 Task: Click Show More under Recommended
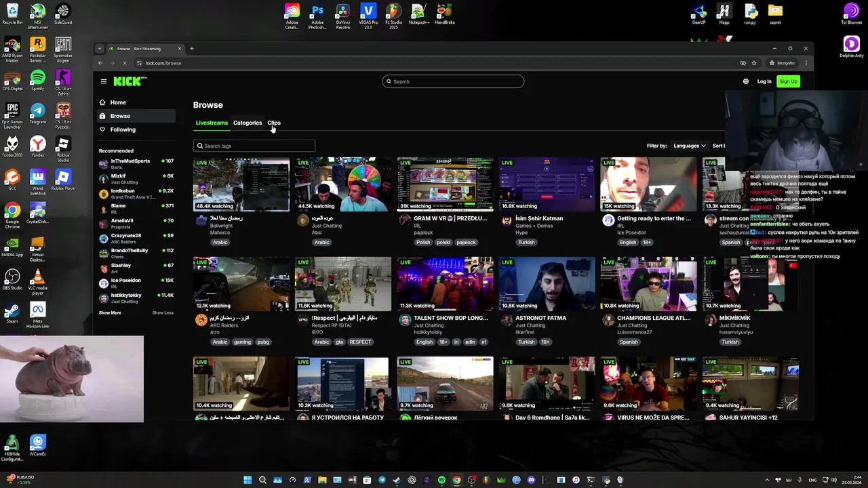pos(110,312)
